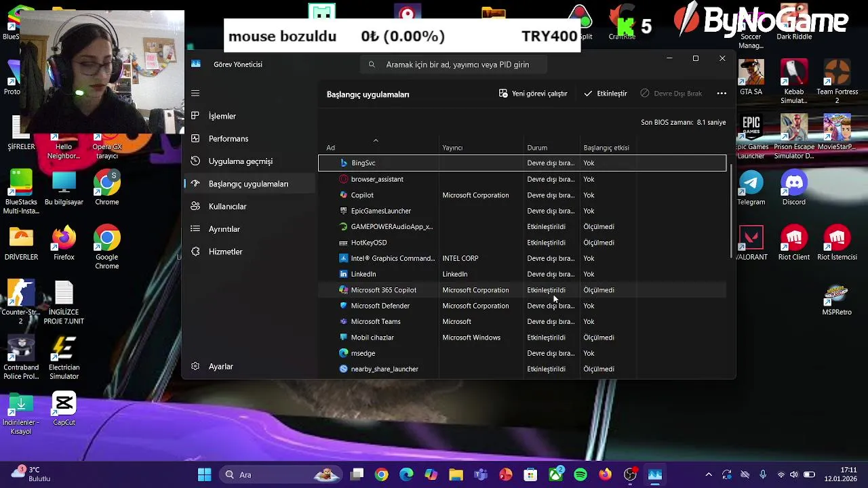Open Spotify from the taskbar

pyautogui.click(x=580, y=474)
